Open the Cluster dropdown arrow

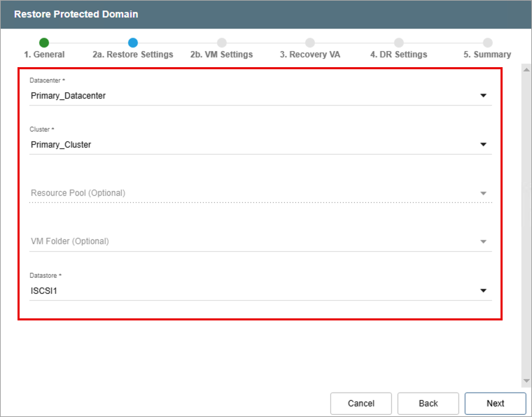483,145
